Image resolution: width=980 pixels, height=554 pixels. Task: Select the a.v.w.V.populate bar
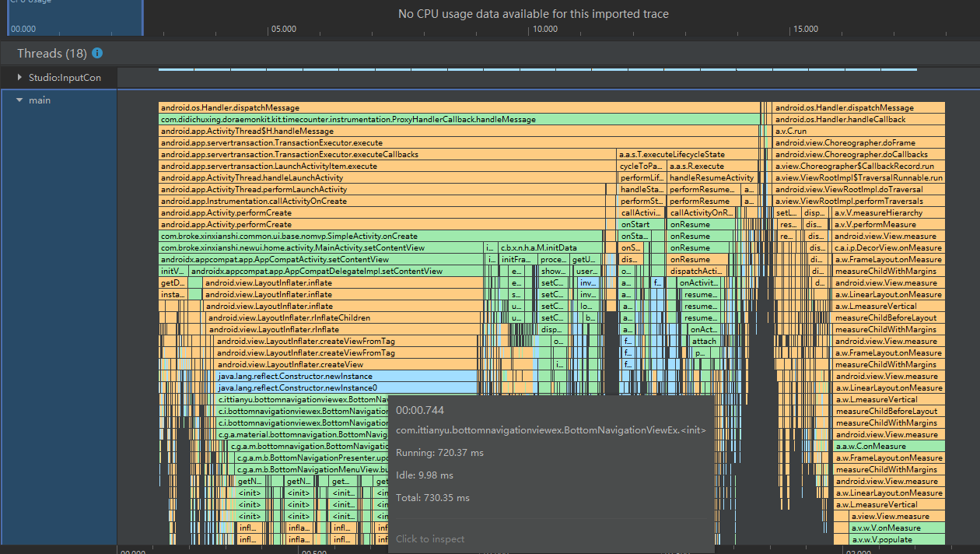[898, 540]
